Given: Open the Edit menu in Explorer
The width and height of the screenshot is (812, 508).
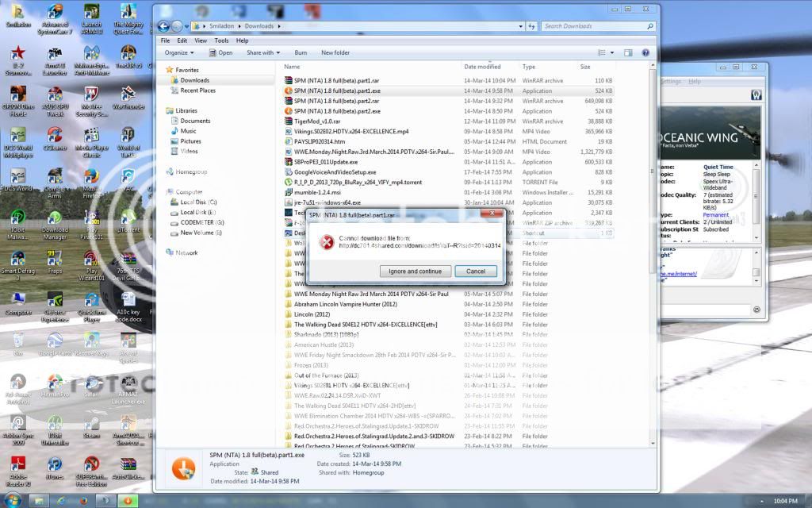Looking at the screenshot, I should [x=182, y=40].
